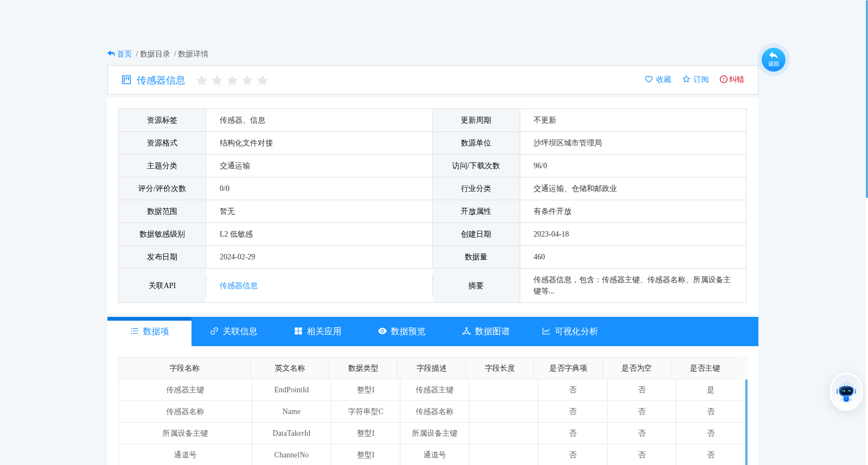Click the page vertical scrollbar

[866, 99]
